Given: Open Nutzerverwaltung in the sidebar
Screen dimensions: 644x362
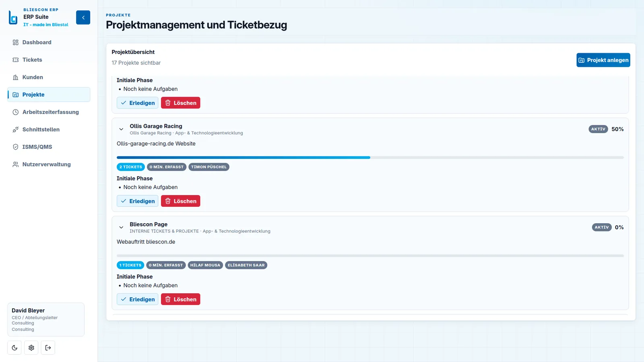Looking at the screenshot, I should point(49,165).
